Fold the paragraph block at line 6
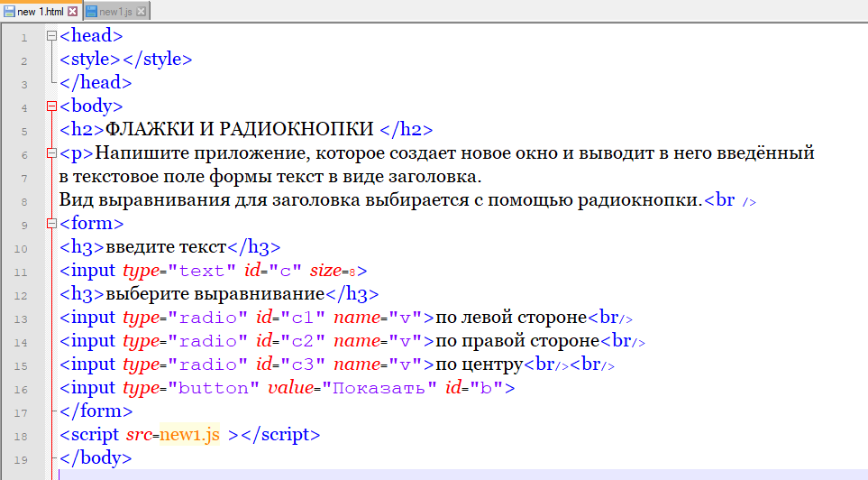This screenshot has width=868, height=480. [51, 154]
